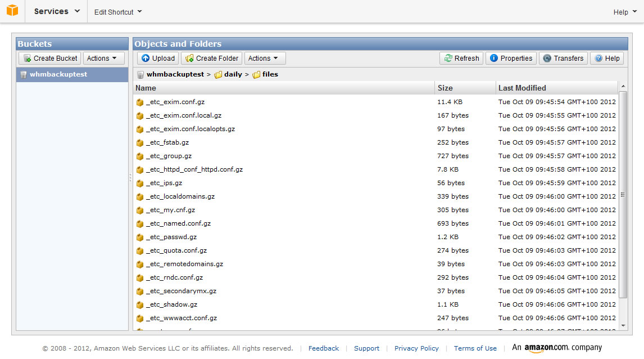Click the Upload button

pyautogui.click(x=158, y=59)
